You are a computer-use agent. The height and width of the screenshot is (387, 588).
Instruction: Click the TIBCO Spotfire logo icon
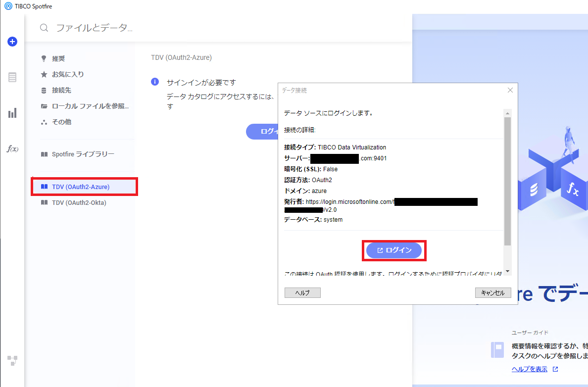click(x=8, y=6)
